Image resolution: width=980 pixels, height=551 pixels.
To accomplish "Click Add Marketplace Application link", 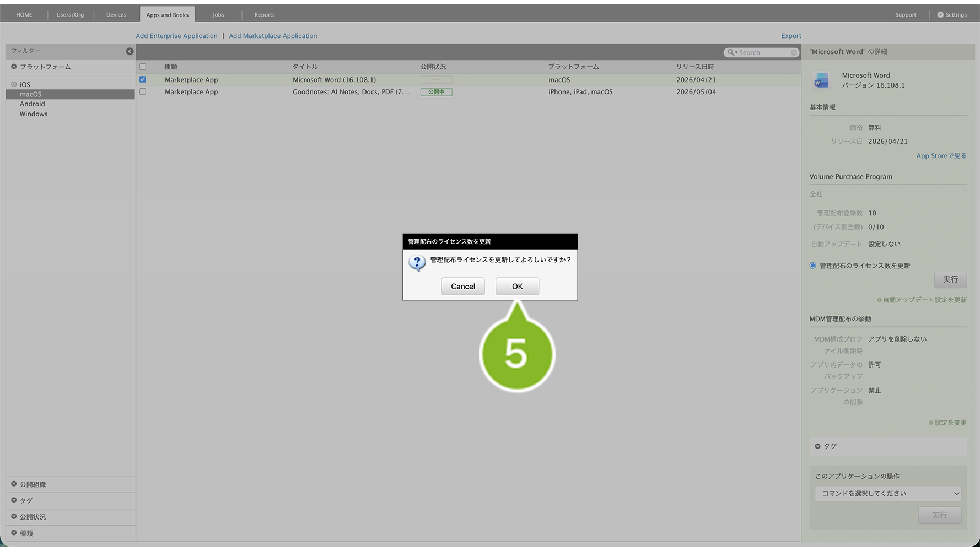I will 273,36.
